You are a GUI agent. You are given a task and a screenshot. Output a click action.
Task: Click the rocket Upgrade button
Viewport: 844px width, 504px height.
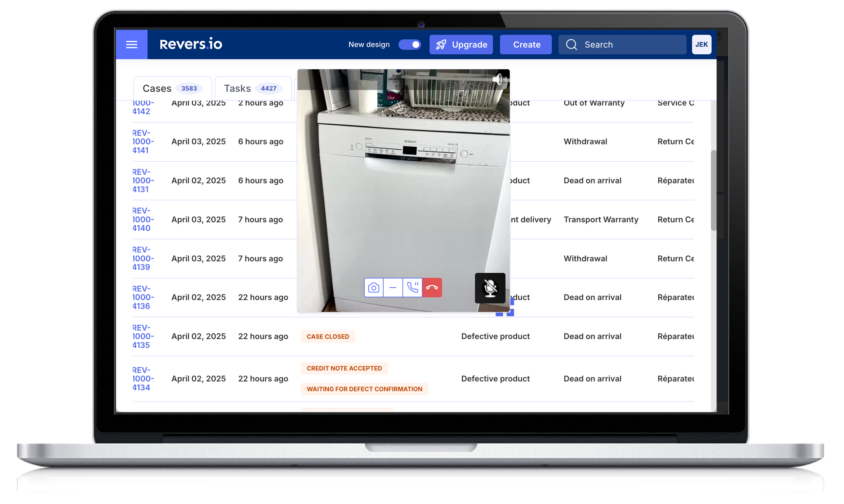pyautogui.click(x=461, y=45)
